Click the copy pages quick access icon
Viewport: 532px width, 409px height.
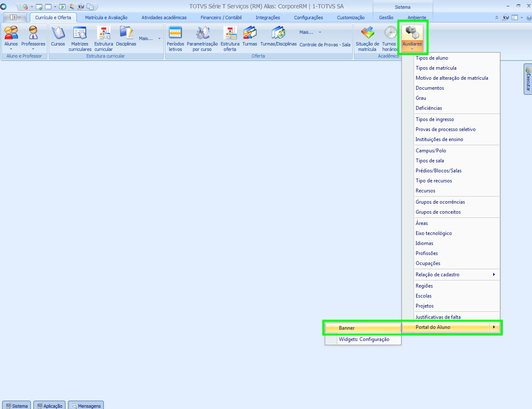click(90, 7)
